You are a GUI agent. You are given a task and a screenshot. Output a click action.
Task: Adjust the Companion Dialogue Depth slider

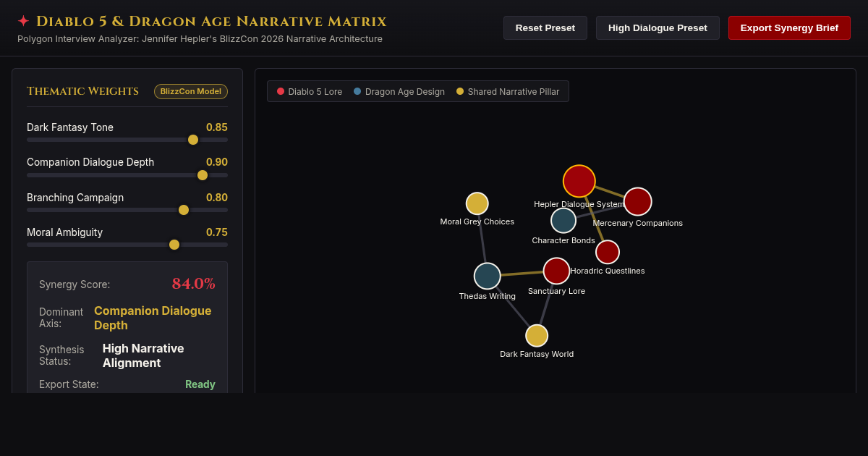pos(127,175)
